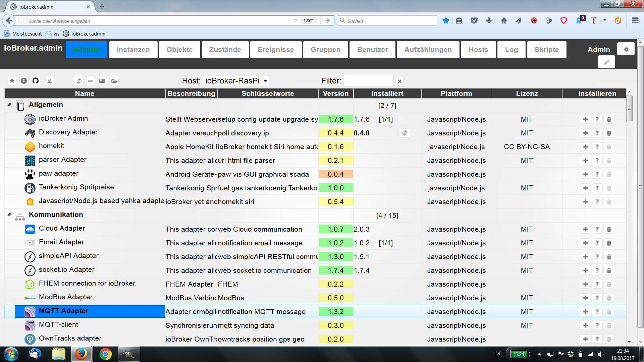Collapse the Kommunikation group
Viewport: 644px width, 362px height.
point(9,215)
